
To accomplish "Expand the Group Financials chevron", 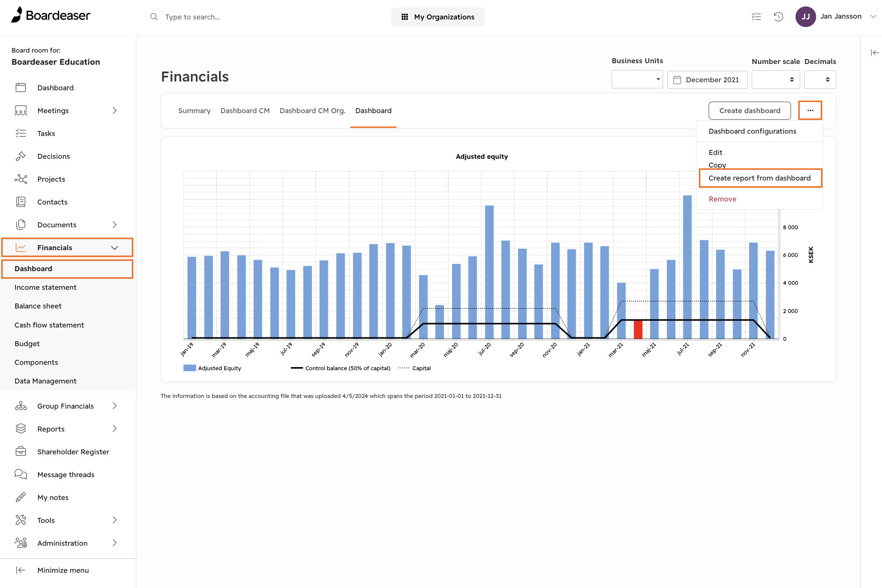I will [x=115, y=406].
